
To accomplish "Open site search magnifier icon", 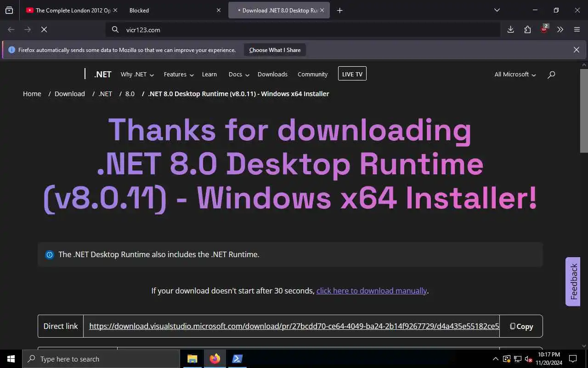I will (551, 74).
